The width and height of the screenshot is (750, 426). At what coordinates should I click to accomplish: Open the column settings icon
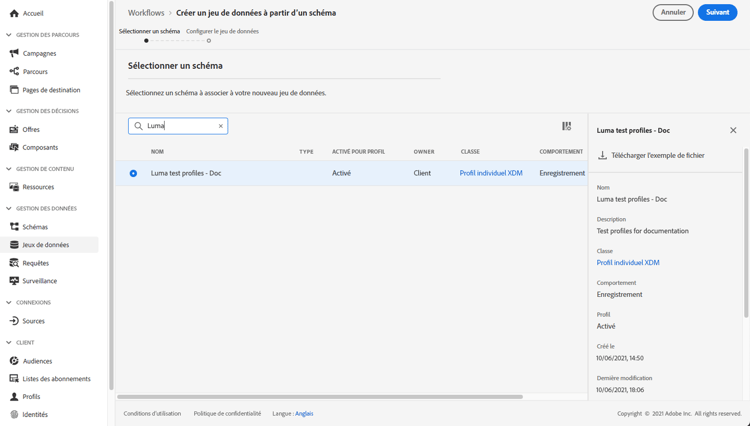click(x=566, y=126)
